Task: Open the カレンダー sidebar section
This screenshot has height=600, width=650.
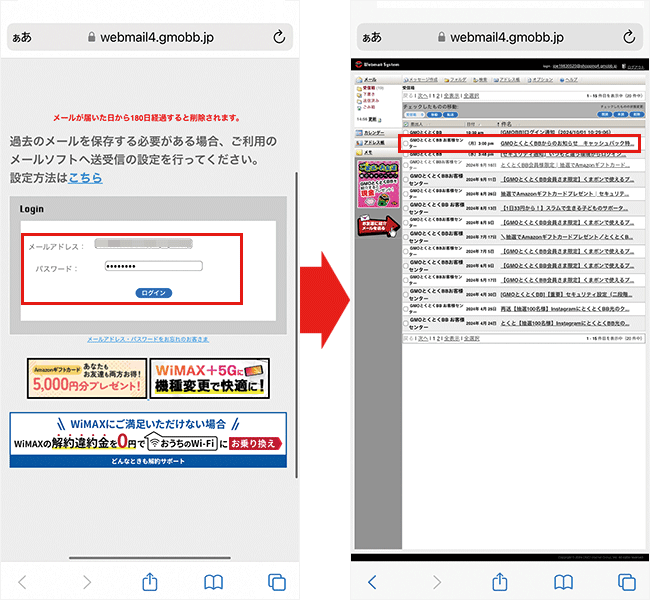Action: click(376, 132)
